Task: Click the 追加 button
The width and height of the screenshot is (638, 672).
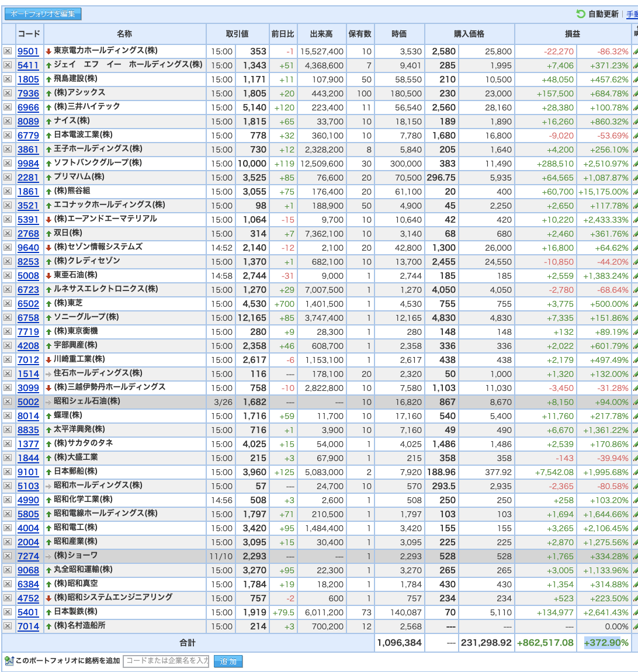Action: click(x=228, y=661)
